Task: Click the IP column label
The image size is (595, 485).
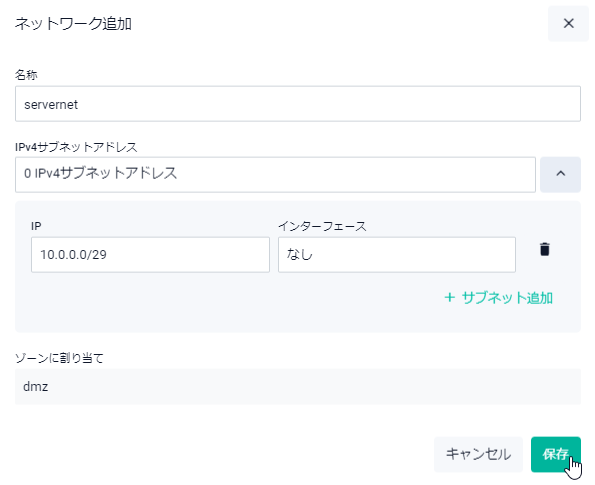Action: pos(36,226)
